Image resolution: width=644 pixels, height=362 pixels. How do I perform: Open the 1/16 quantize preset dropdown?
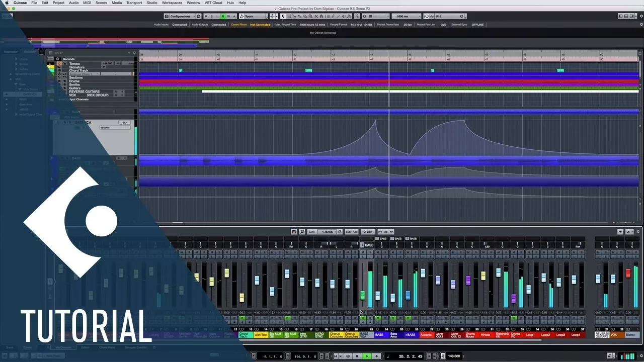[449, 16]
